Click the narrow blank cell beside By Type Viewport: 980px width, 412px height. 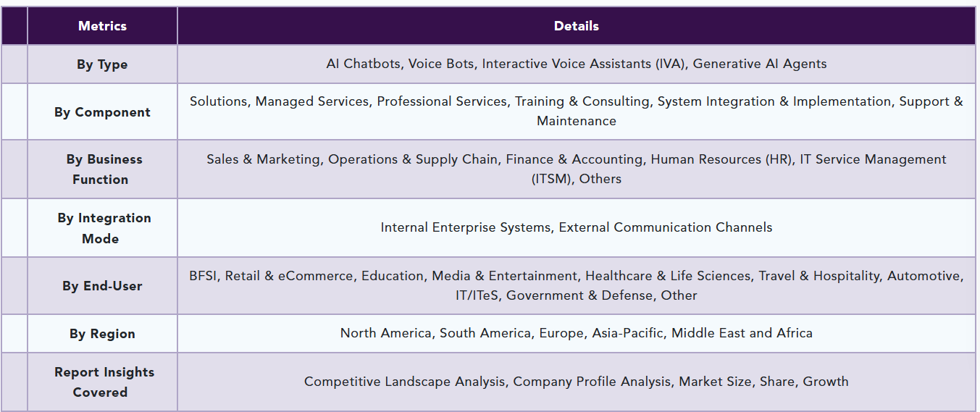coord(14,64)
